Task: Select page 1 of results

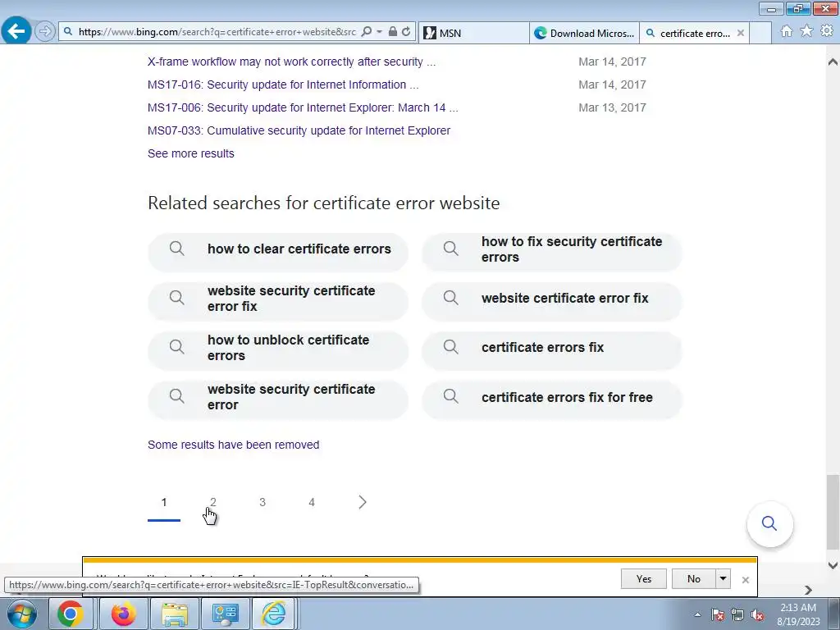Action: click(164, 503)
